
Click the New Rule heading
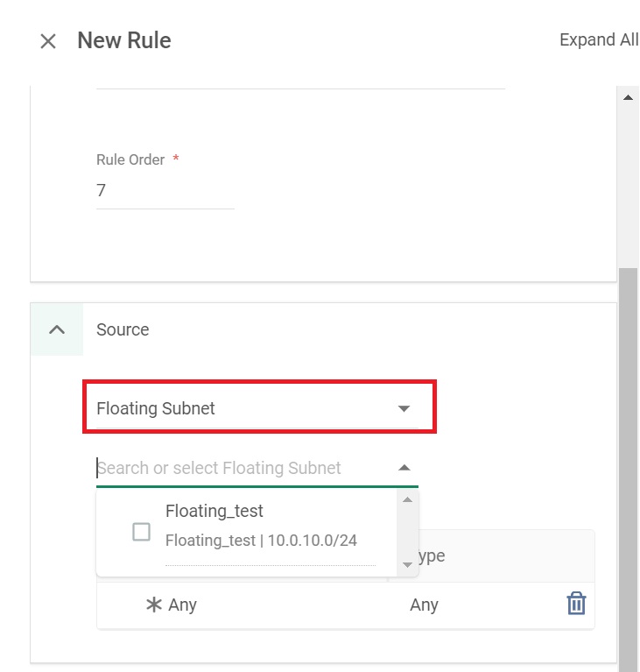(124, 40)
